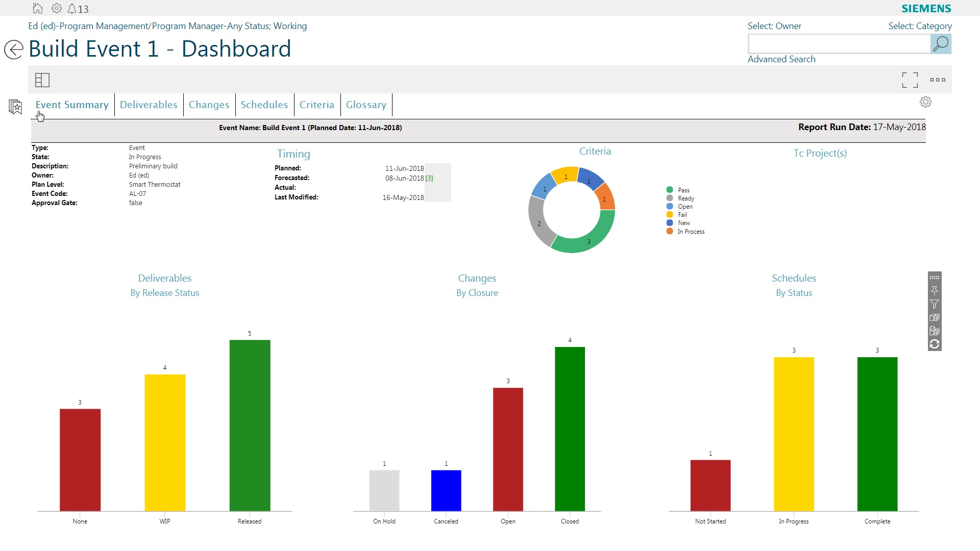
Task: Run search with the magnifier button
Action: pyautogui.click(x=940, y=44)
